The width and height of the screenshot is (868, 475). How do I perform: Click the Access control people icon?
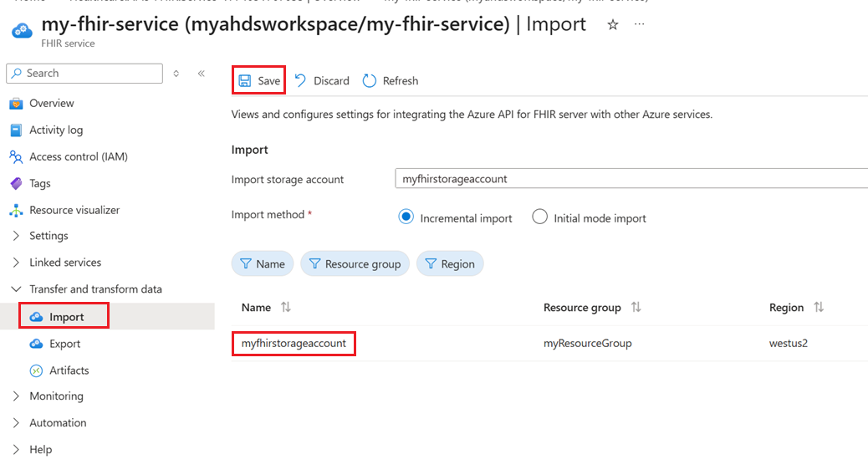coord(16,156)
